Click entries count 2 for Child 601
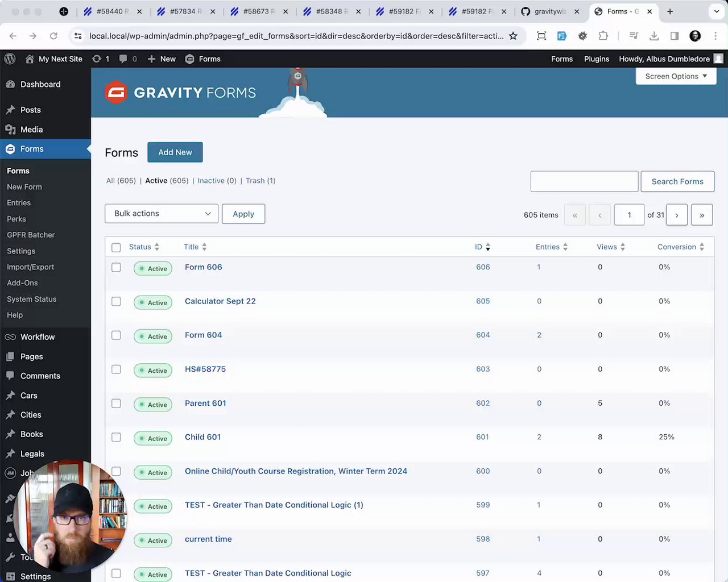This screenshot has height=582, width=728. point(539,437)
